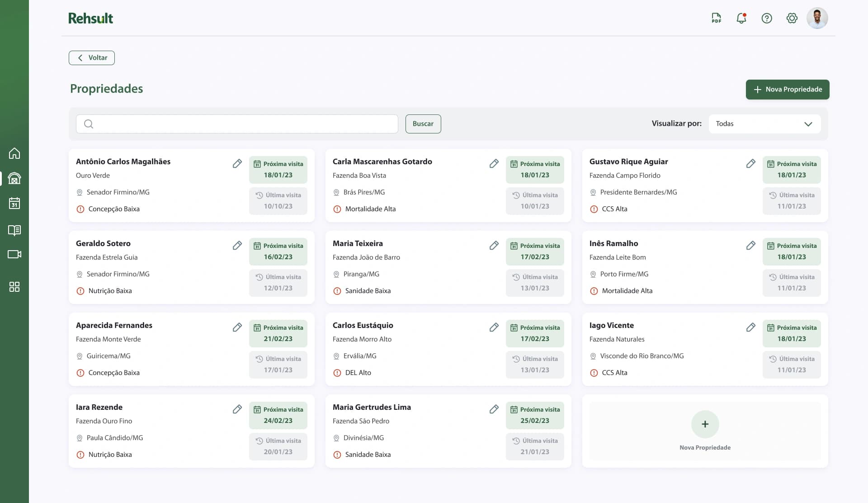This screenshot has width=868, height=503.
Task: Select the Fazenda Campo Florido text
Action: point(625,176)
